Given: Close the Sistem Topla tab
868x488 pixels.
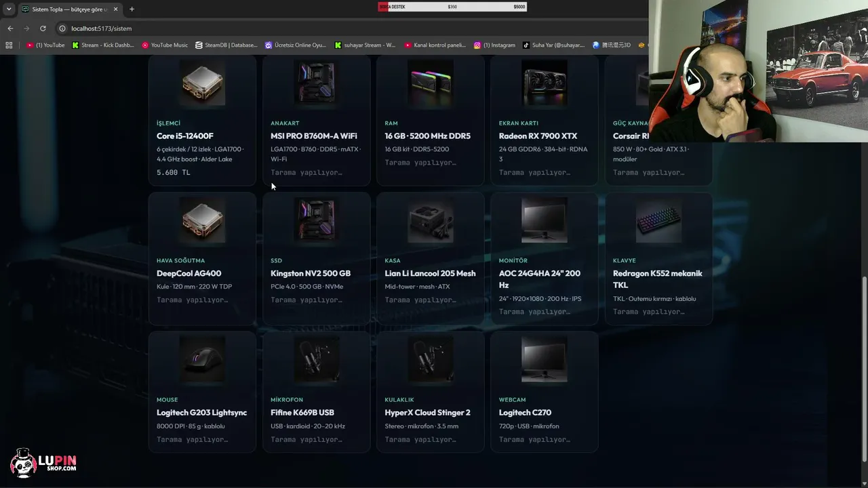Looking at the screenshot, I should (x=116, y=9).
